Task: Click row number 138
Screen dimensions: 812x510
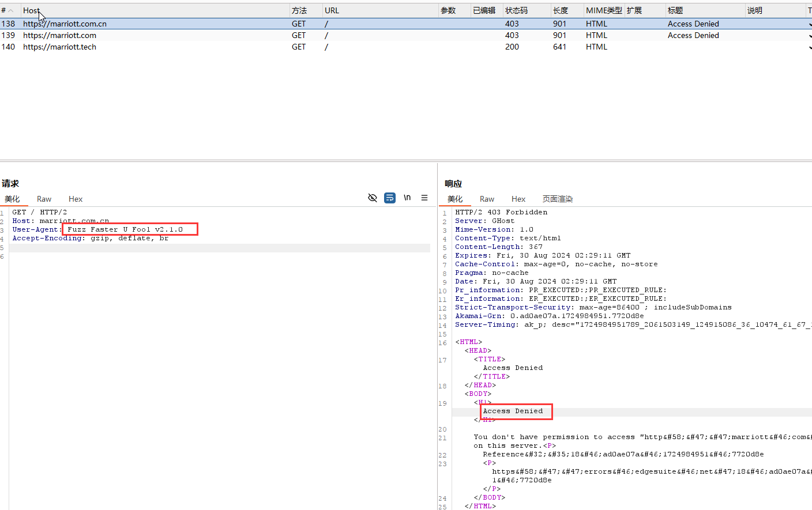Action: [x=8, y=24]
